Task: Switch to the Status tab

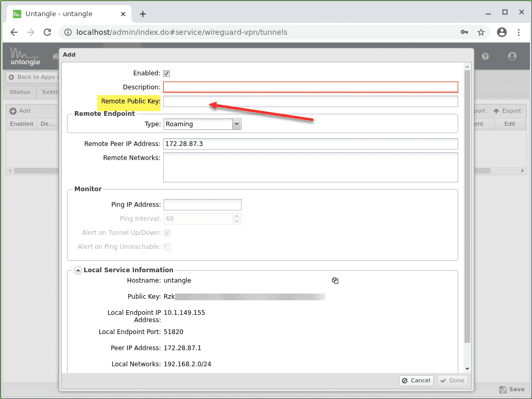Action: click(20, 92)
